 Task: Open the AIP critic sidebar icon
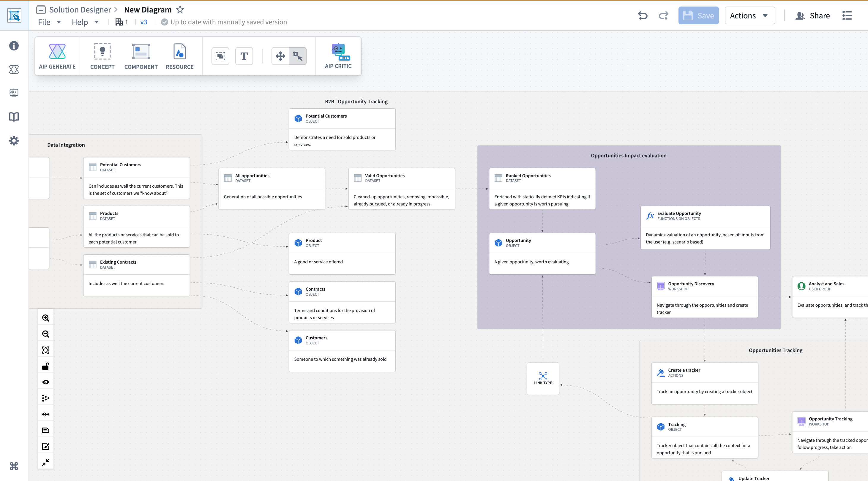coord(14,93)
